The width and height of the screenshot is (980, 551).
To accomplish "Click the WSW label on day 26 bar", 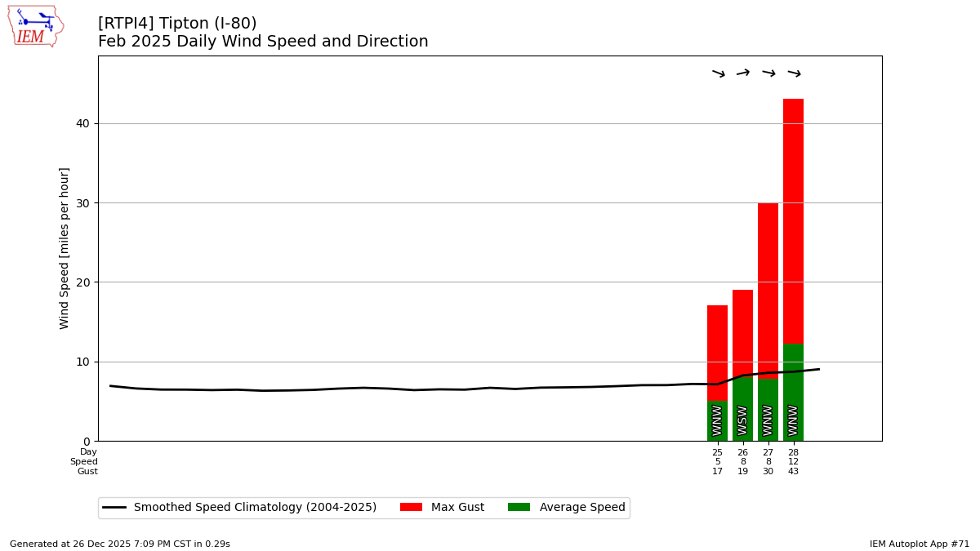I will point(742,420).
